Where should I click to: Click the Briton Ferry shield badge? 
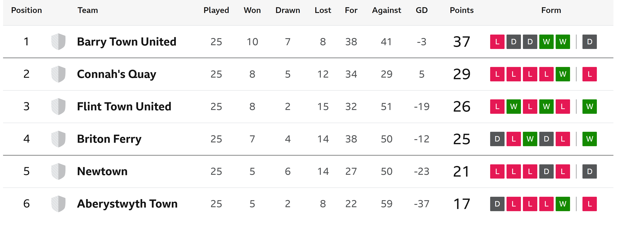pyautogui.click(x=58, y=139)
